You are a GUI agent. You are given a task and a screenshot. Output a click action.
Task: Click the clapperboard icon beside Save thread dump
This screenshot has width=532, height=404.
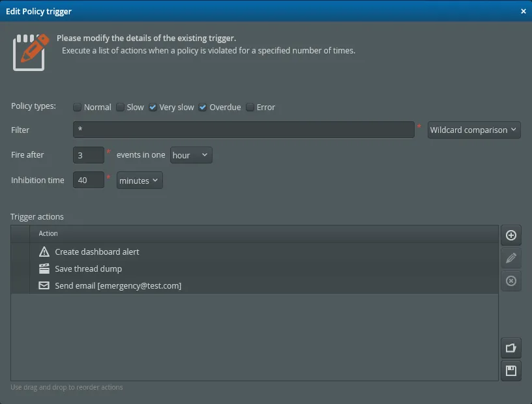(44, 268)
